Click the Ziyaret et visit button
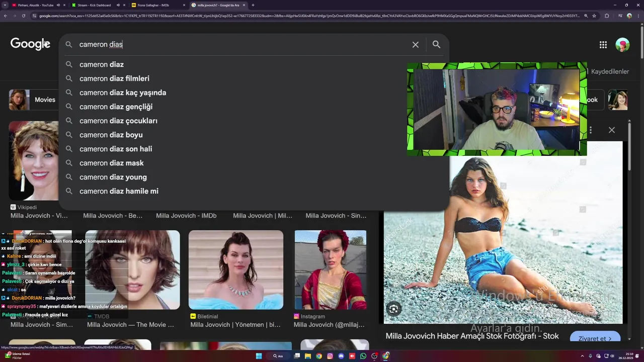 (595, 338)
